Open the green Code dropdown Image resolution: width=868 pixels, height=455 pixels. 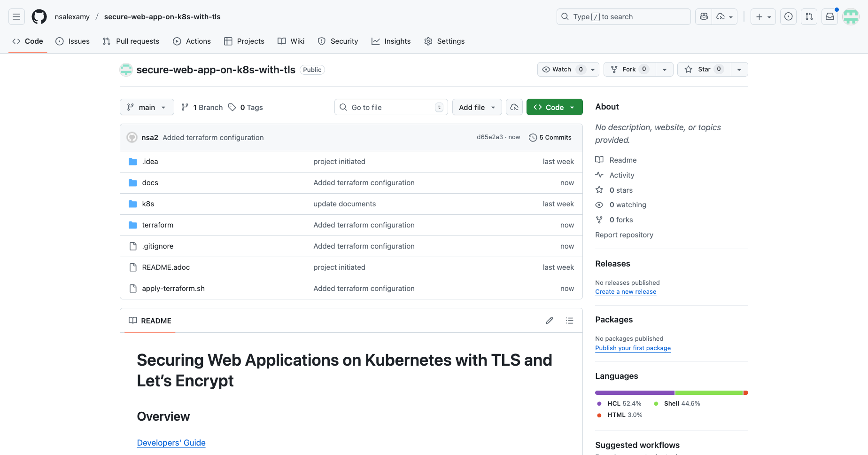[x=554, y=107]
